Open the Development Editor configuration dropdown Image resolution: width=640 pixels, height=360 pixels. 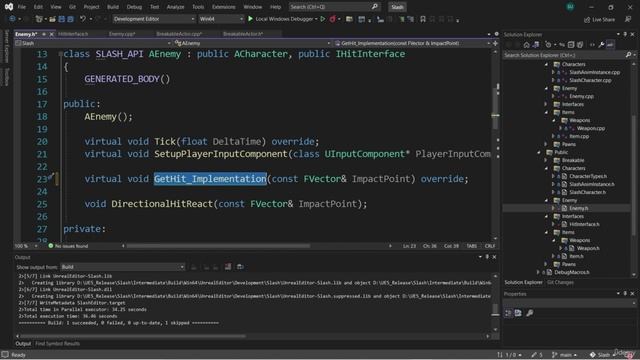(x=153, y=19)
